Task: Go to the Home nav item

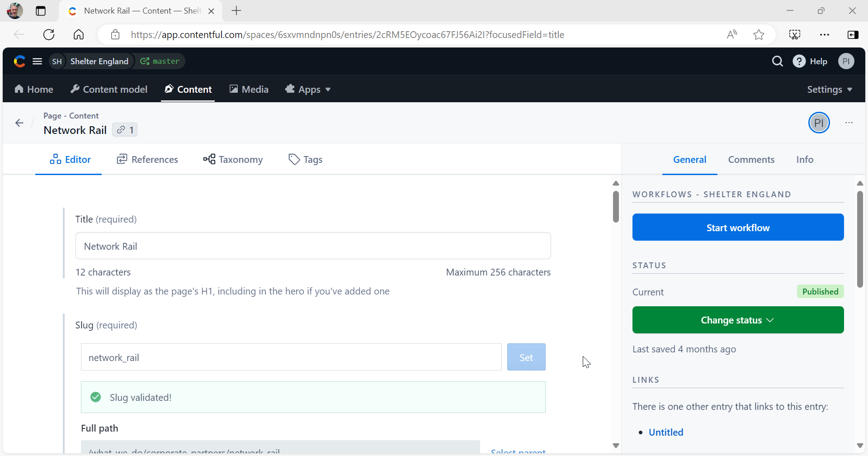Action: (34, 89)
